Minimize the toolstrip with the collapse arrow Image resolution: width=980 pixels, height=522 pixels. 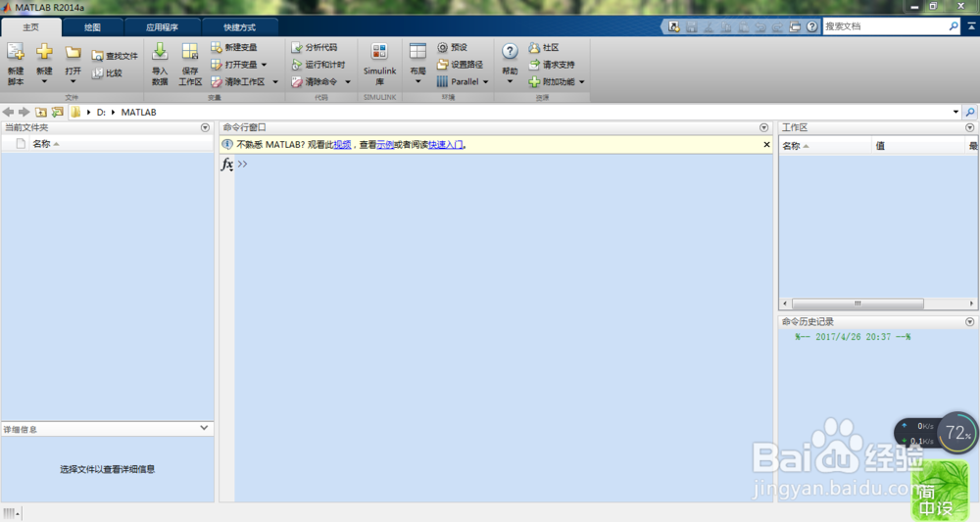[972, 26]
